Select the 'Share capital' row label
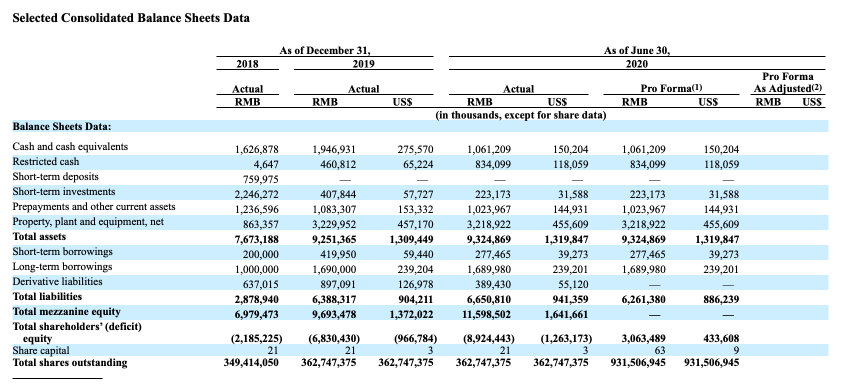The image size is (848, 384). tap(41, 350)
